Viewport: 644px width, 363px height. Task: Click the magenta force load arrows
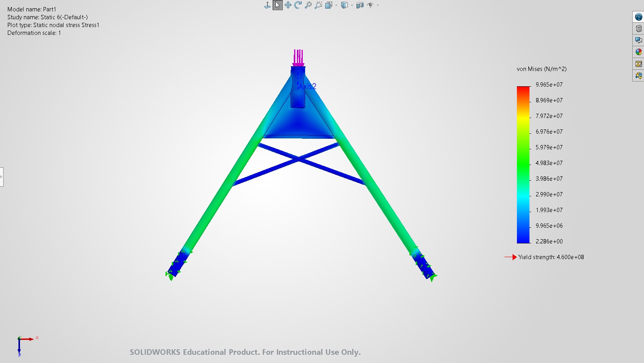pyautogui.click(x=298, y=58)
